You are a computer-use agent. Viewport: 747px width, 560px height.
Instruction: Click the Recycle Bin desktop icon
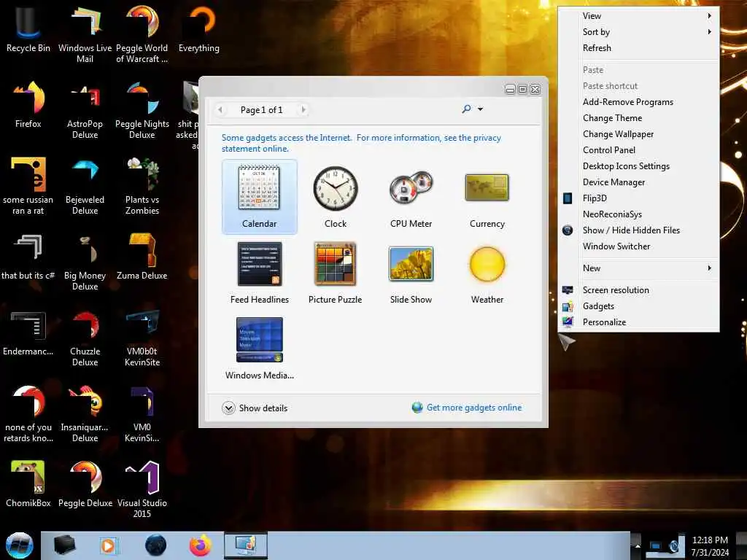(x=28, y=28)
